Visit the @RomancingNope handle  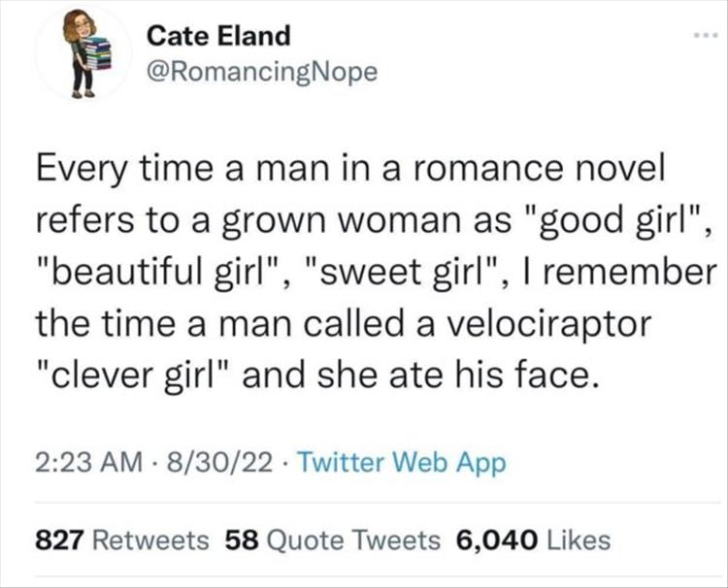(261, 72)
